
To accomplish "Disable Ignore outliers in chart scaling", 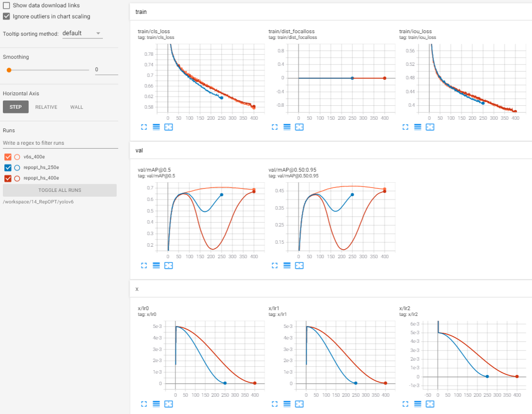I will tap(6, 16).
